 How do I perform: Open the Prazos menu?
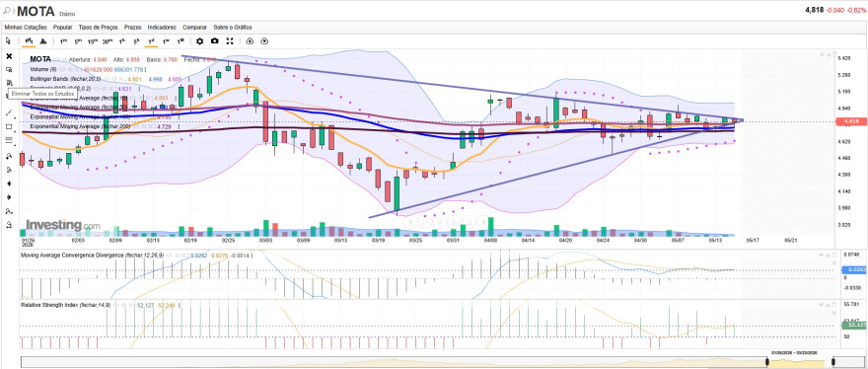point(133,28)
